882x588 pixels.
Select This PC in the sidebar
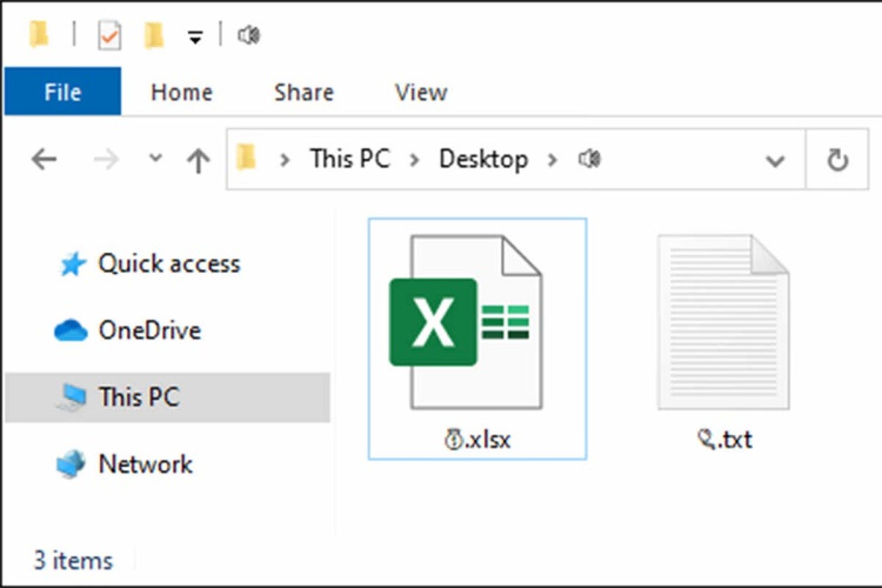click(x=168, y=397)
